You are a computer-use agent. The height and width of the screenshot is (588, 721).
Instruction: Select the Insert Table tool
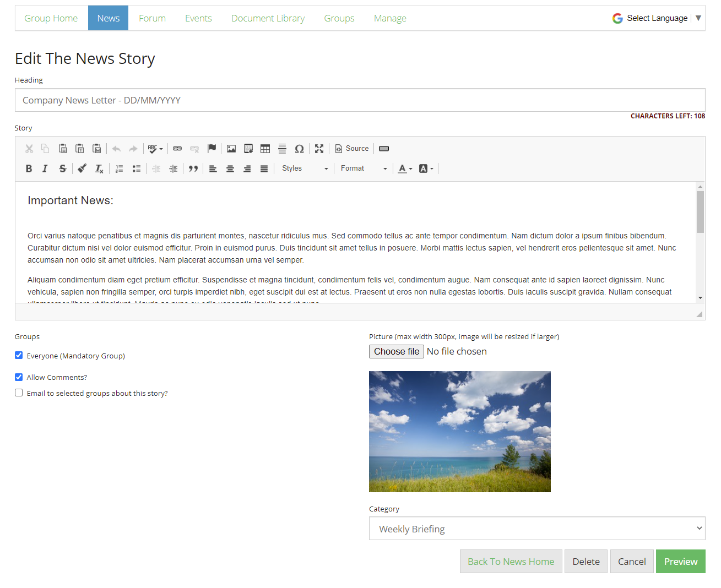[265, 148]
